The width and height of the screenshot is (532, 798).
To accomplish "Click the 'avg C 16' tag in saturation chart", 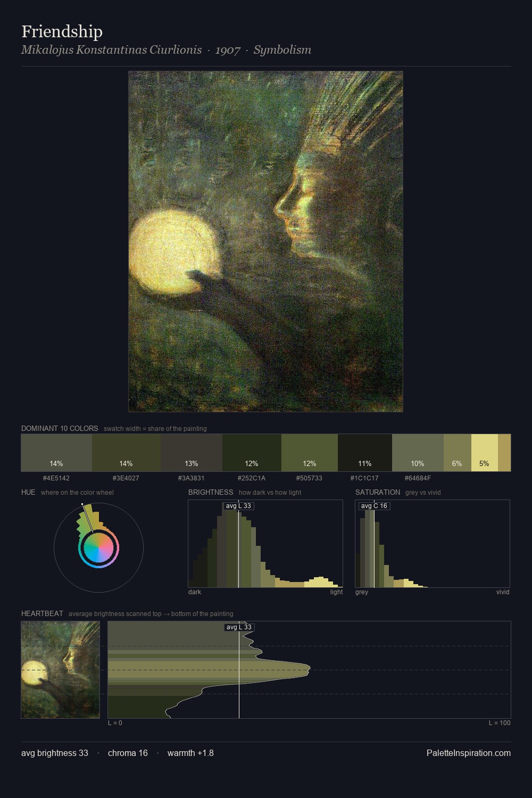I will (374, 506).
